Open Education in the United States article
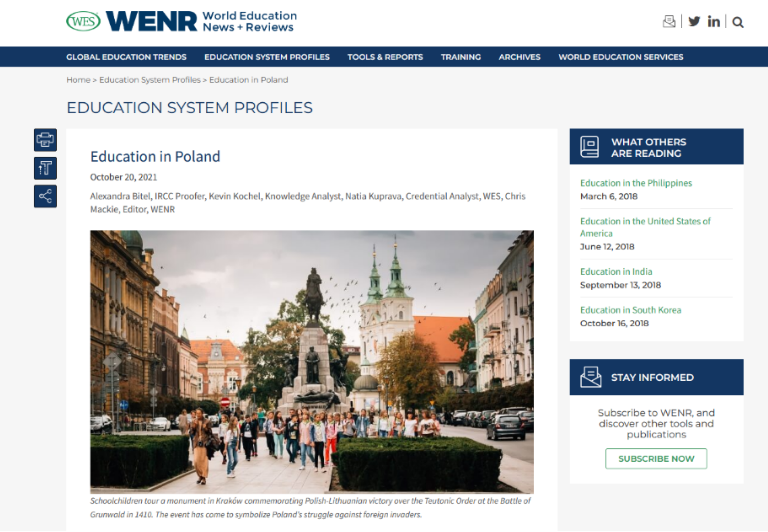 coord(645,227)
